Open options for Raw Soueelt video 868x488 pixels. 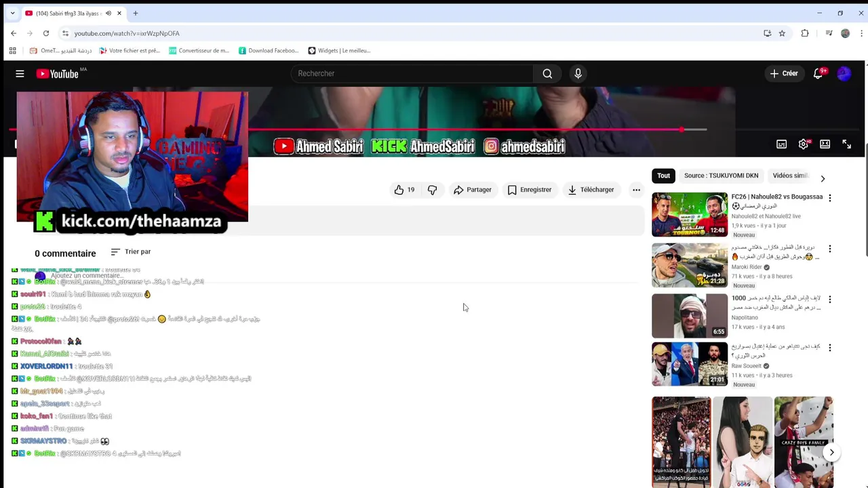point(829,348)
